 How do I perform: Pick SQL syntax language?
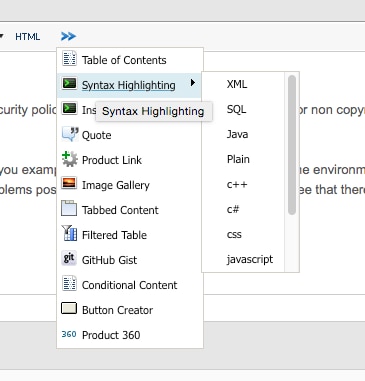click(243, 109)
